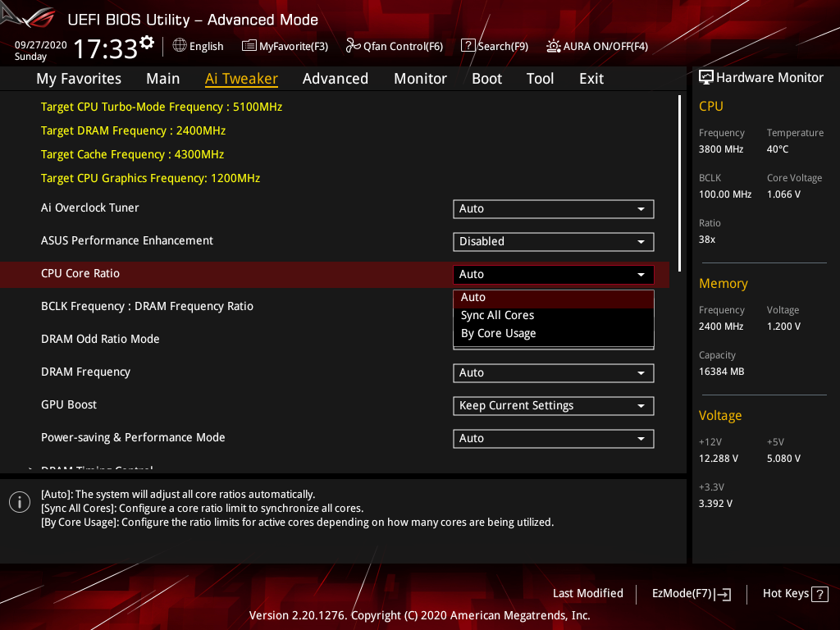840x630 pixels.
Task: Click memory capacity value 16384 MB
Action: (x=722, y=372)
